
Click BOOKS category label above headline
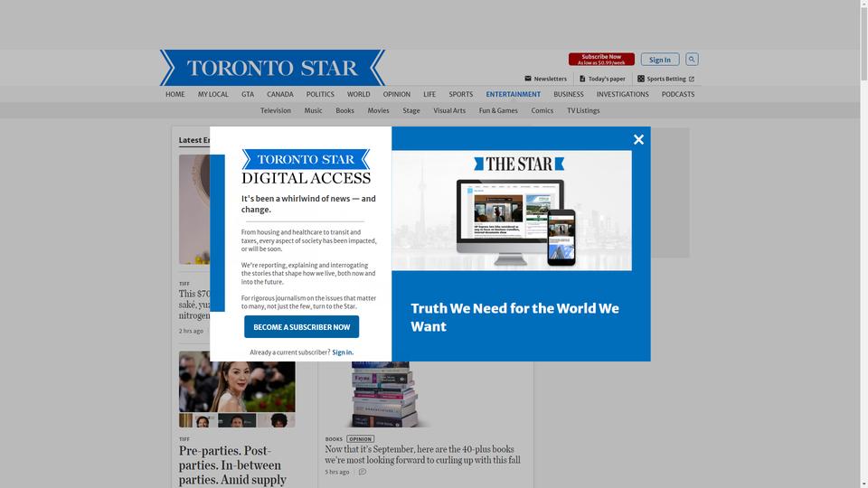[x=334, y=439]
